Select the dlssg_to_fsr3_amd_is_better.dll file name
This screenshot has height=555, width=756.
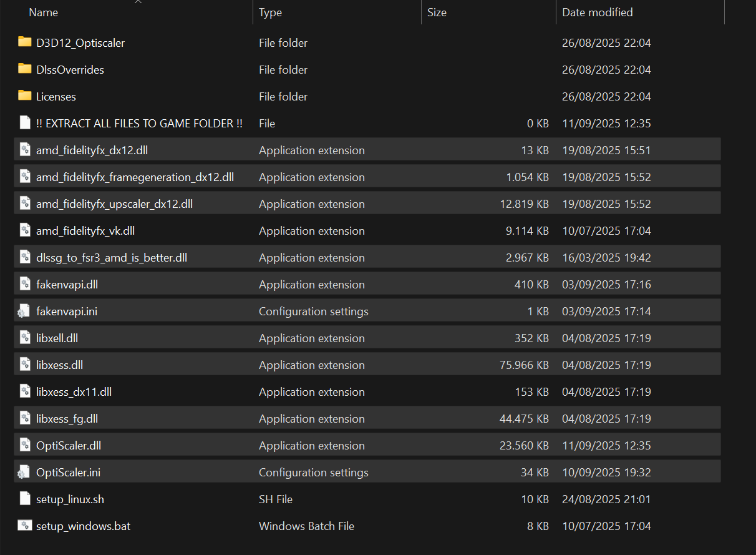(112, 257)
